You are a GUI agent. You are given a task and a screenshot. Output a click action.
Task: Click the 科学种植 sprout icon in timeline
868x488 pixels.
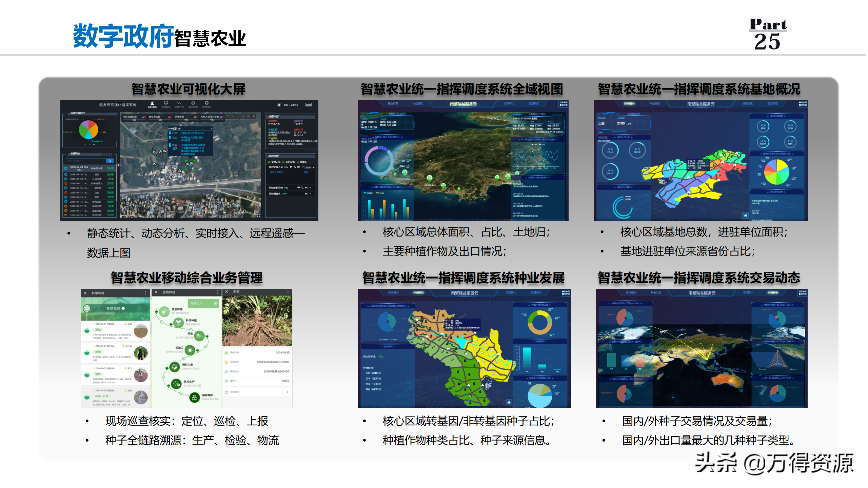pyautogui.click(x=178, y=322)
